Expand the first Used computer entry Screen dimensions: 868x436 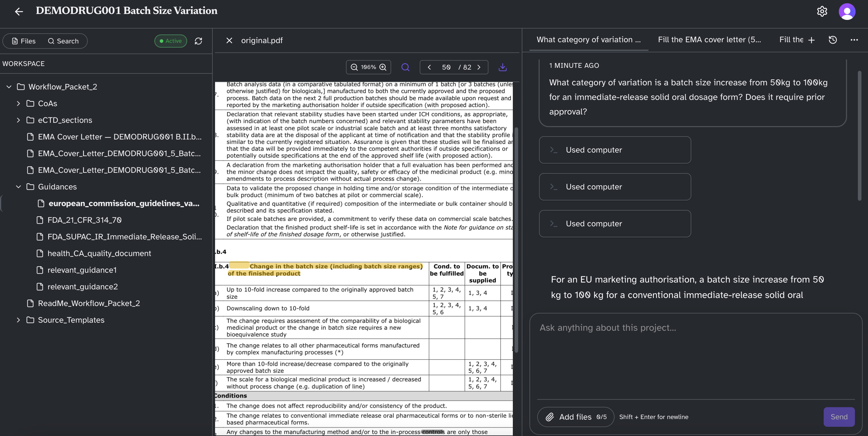tap(615, 150)
